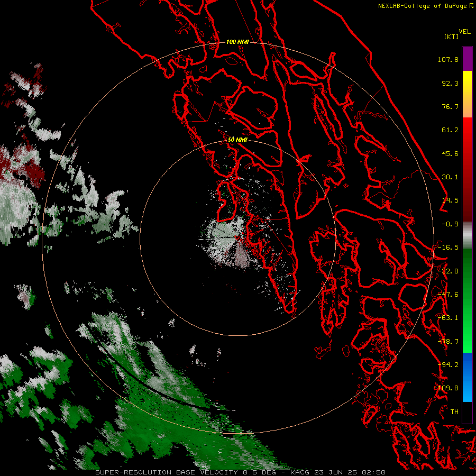The image size is (476, 476).
Task: Click the [KT] units label
Action: (452, 36)
